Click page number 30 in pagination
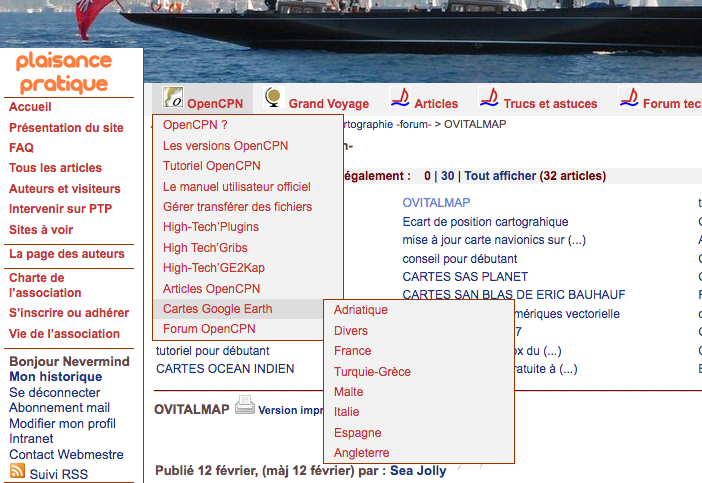This screenshot has height=483, width=702. pos(447,176)
